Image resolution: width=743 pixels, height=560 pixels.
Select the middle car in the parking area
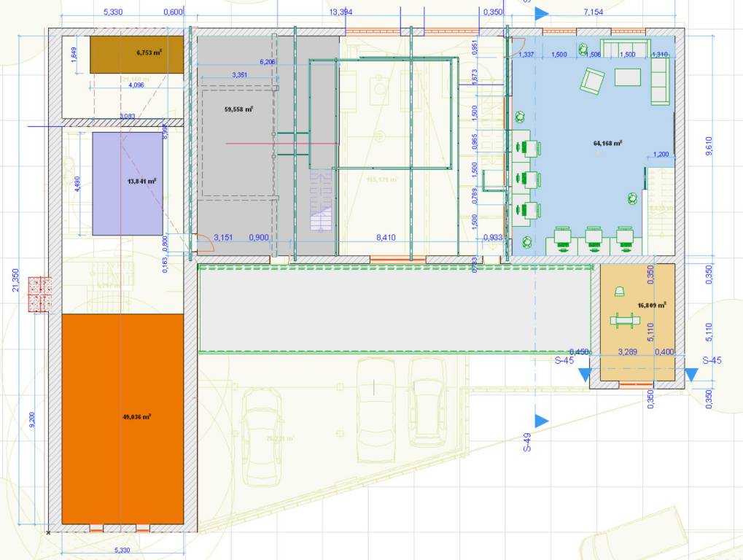click(x=376, y=410)
